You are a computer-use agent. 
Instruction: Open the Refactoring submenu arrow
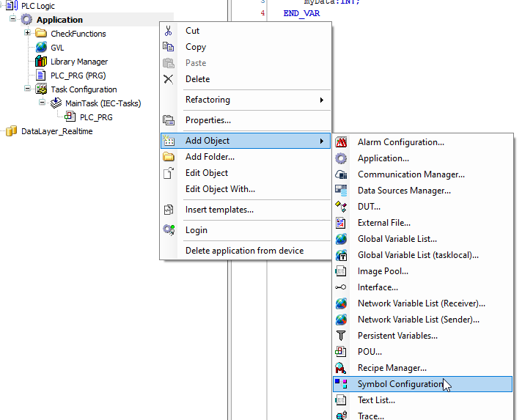322,100
